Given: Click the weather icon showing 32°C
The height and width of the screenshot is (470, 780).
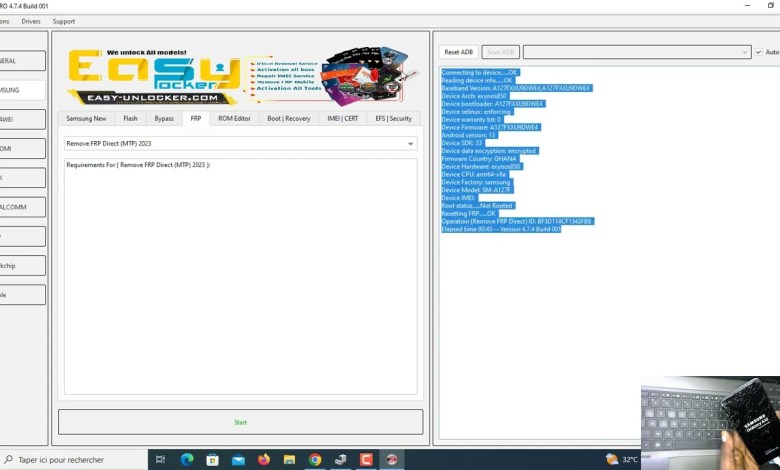Looking at the screenshot, I should 612,460.
